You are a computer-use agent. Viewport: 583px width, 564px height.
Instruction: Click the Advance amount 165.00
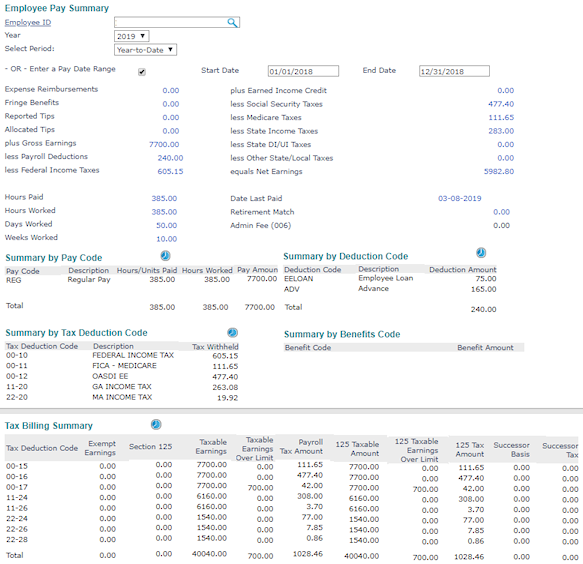(483, 289)
